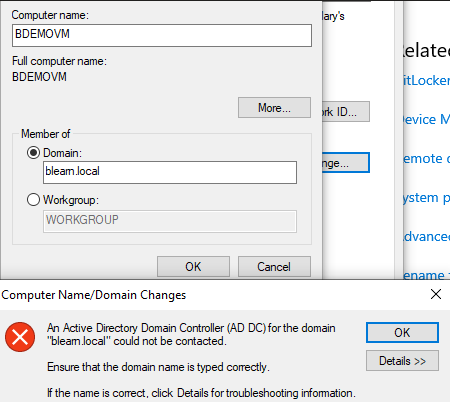The height and width of the screenshot is (402, 450).
Task: Close the Computer Name/Domain Changes error
Action: [436, 294]
